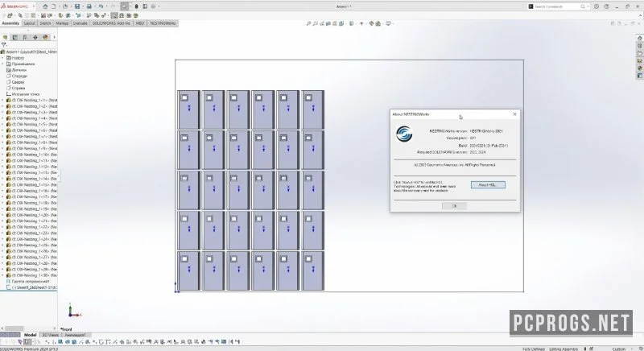
Task: Open the Search Commands dropdown arrow
Action: [588, 6]
